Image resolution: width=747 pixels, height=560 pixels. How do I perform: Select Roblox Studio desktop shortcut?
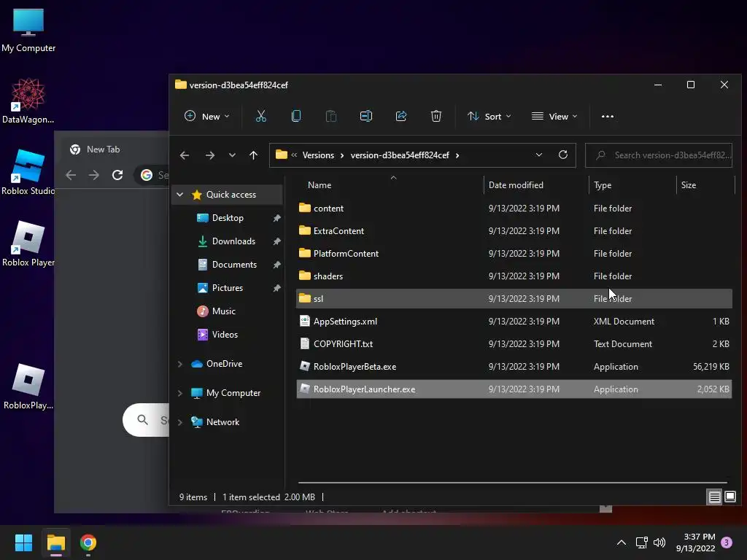tap(28, 172)
